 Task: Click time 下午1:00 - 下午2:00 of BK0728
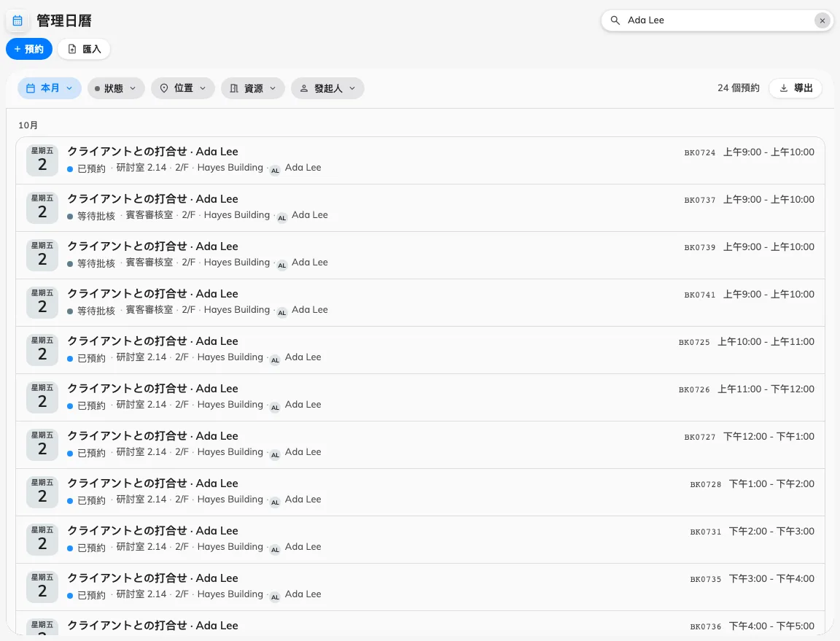tap(772, 484)
